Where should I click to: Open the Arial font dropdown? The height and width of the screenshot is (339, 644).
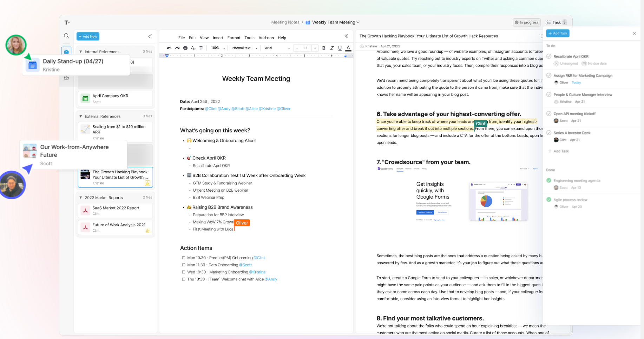(277, 48)
